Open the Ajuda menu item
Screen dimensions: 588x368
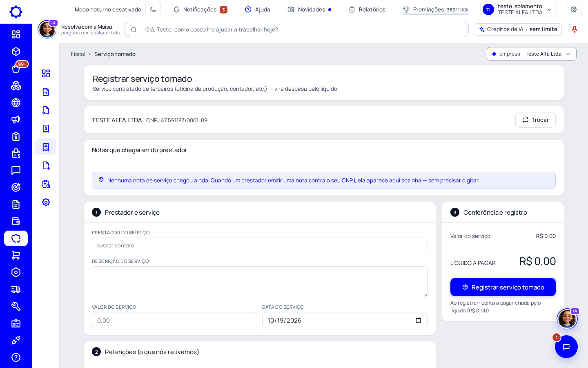(258, 9)
